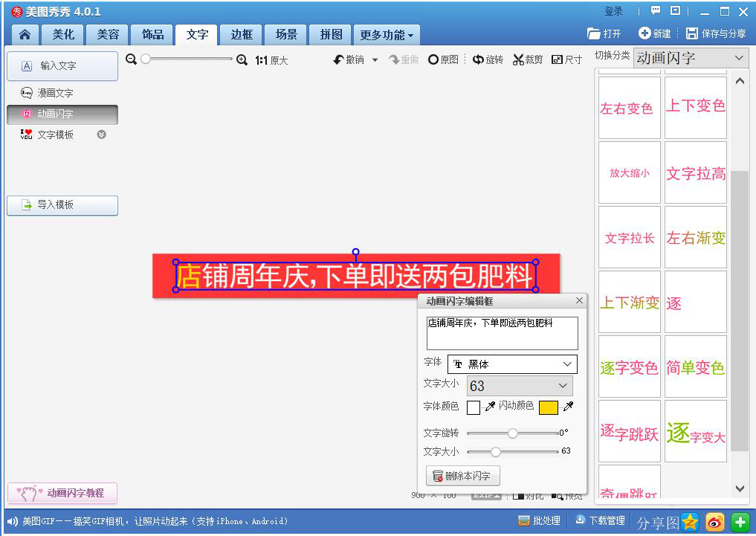Open the 动画闪字 category dropdown

(691, 58)
